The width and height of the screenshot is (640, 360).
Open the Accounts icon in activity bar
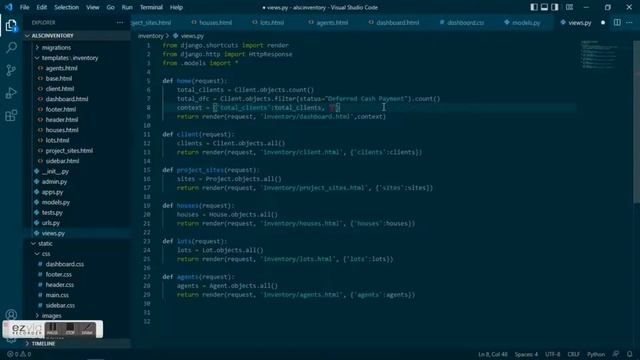point(11,315)
